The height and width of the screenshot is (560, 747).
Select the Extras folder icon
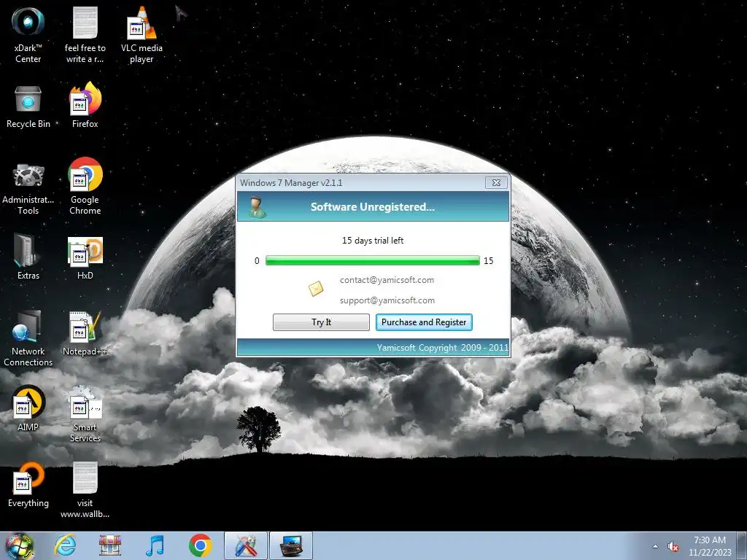28,257
